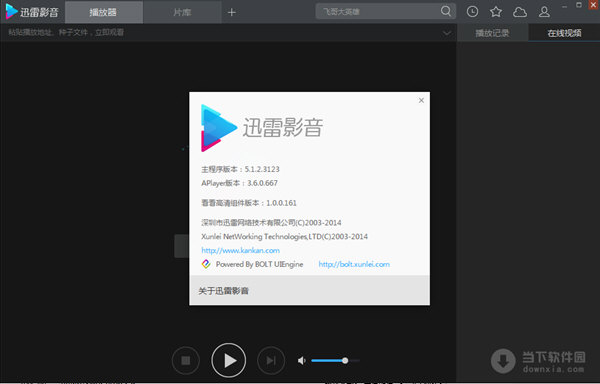
Task: Open play history clock icon
Action: [x=472, y=12]
